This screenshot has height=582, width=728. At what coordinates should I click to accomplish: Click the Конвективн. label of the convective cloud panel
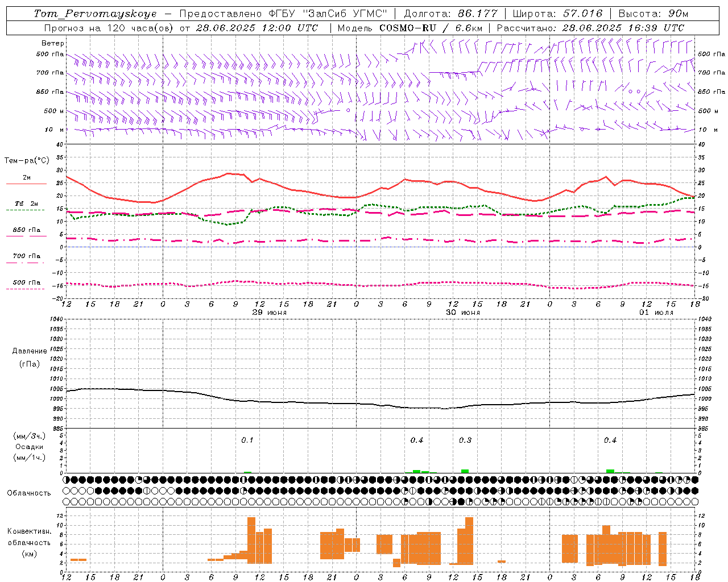(x=30, y=531)
